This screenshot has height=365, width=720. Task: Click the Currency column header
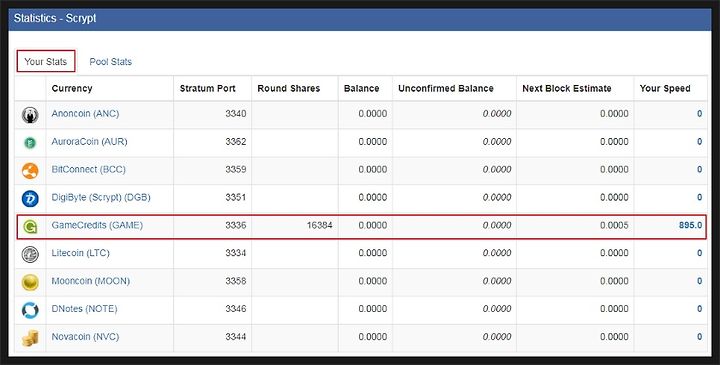tap(72, 88)
